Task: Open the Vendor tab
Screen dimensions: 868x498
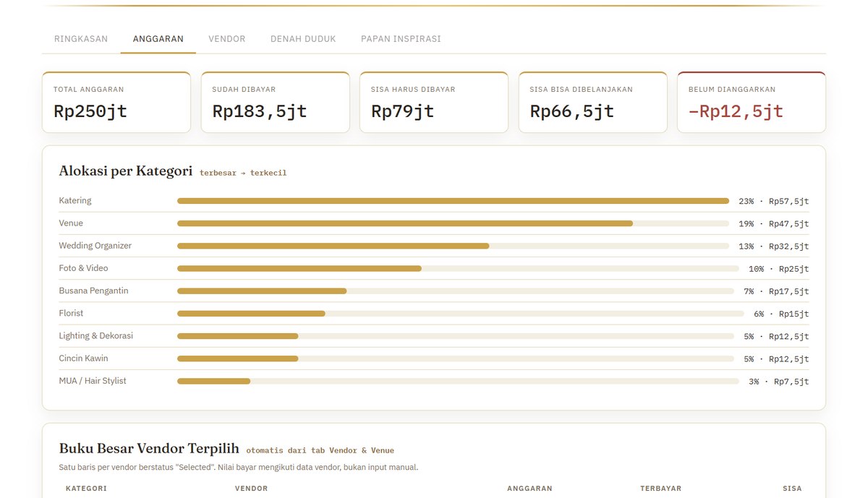Action: [227, 39]
